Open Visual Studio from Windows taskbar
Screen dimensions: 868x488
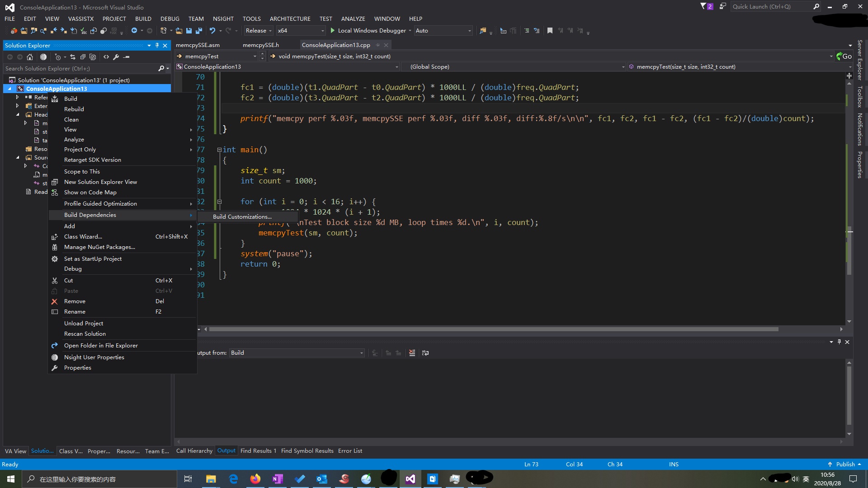(410, 479)
